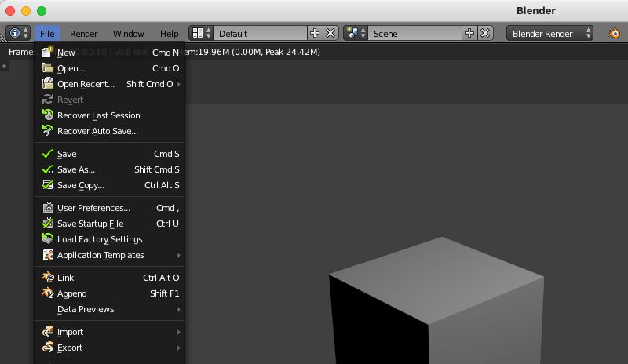Expand the Open Recent submenu arrow

pos(178,84)
